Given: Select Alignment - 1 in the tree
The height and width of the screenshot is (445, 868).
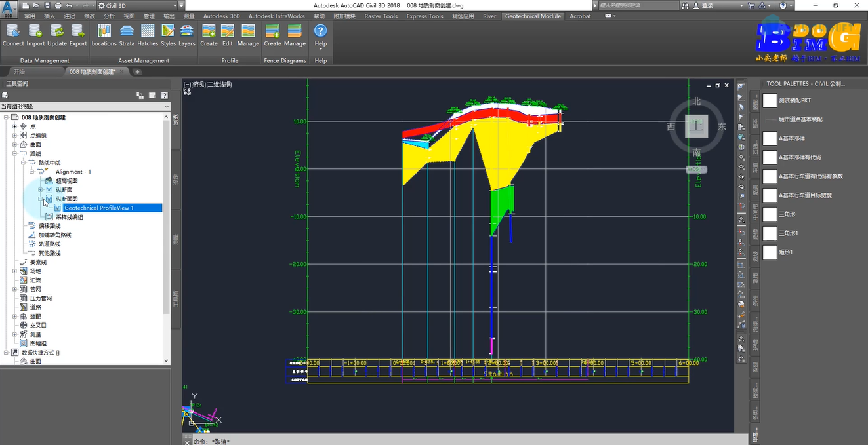Looking at the screenshot, I should [73, 172].
